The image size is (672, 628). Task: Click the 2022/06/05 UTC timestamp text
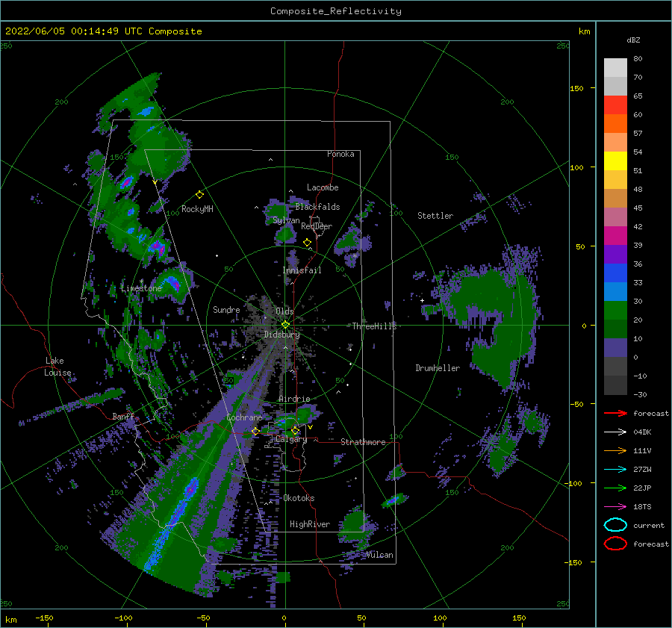pyautogui.click(x=103, y=31)
